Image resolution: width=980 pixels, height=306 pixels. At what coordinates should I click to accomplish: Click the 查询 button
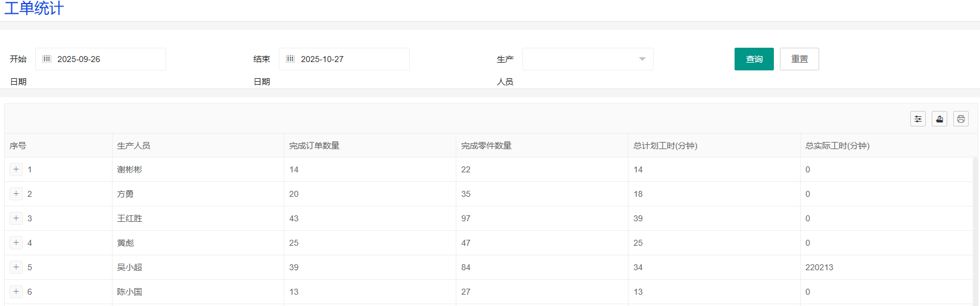pyautogui.click(x=754, y=59)
